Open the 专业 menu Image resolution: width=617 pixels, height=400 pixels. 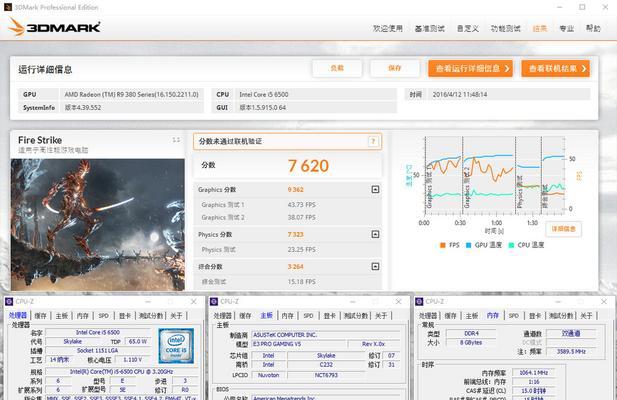click(567, 28)
